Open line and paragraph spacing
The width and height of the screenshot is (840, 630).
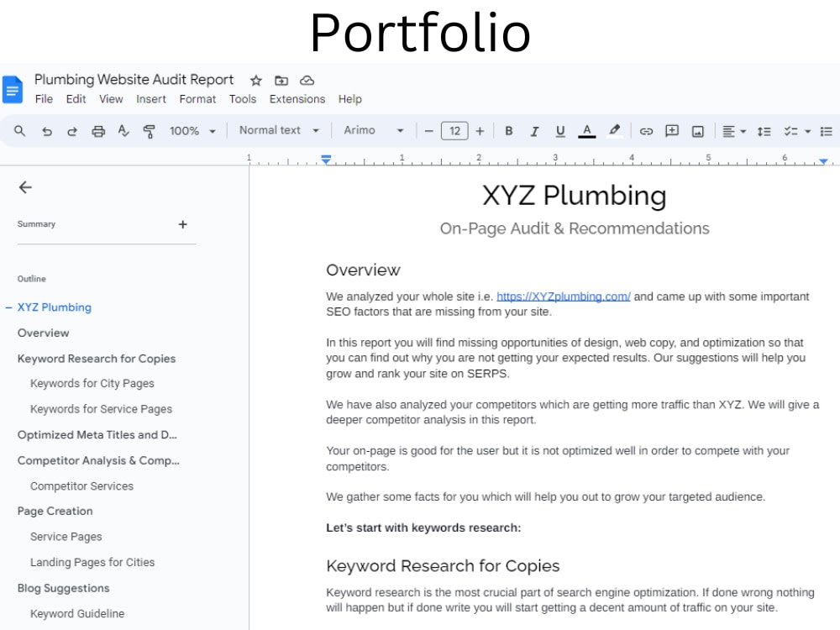[764, 132]
